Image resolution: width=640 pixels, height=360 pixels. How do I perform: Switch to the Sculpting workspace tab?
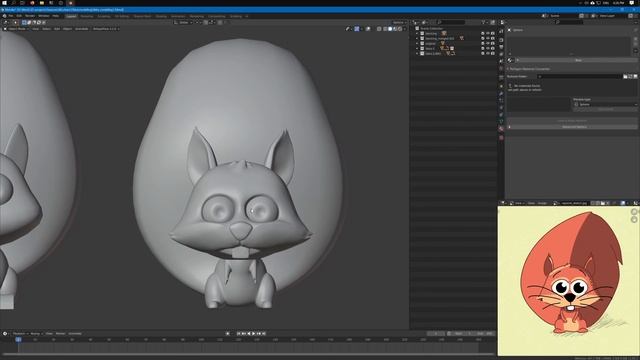coord(104,16)
